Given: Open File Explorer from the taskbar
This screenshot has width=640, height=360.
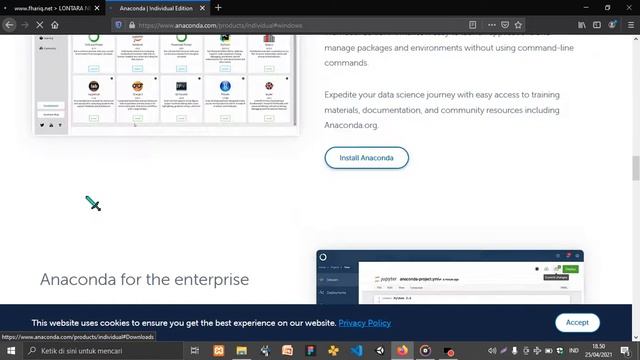Looking at the screenshot, I should (242, 351).
